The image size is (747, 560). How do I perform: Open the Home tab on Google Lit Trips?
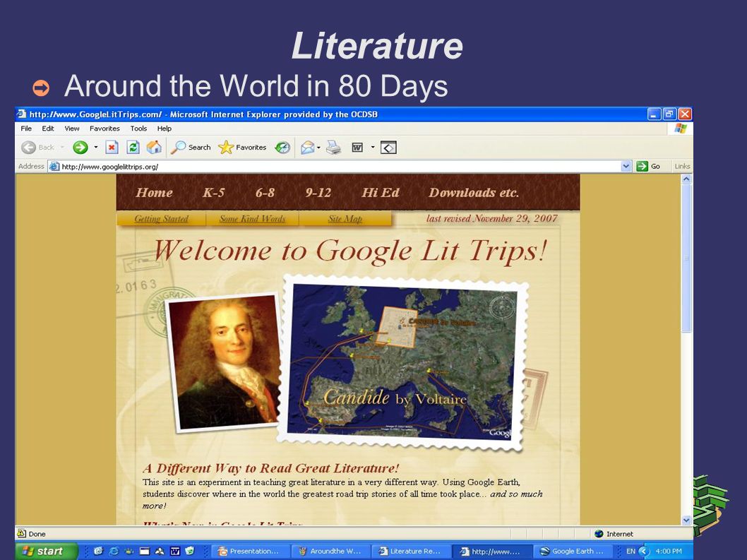154,193
